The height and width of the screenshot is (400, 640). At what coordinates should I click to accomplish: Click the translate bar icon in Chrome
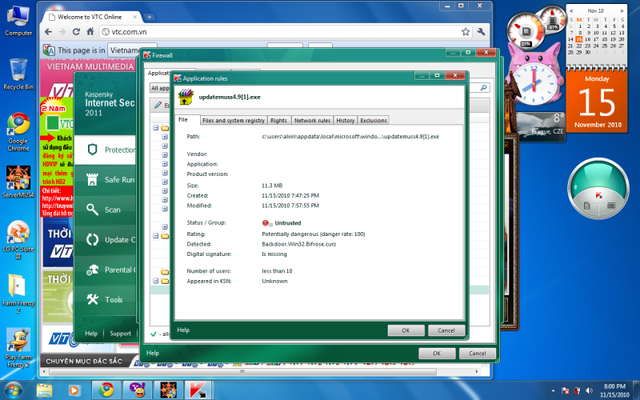49,50
